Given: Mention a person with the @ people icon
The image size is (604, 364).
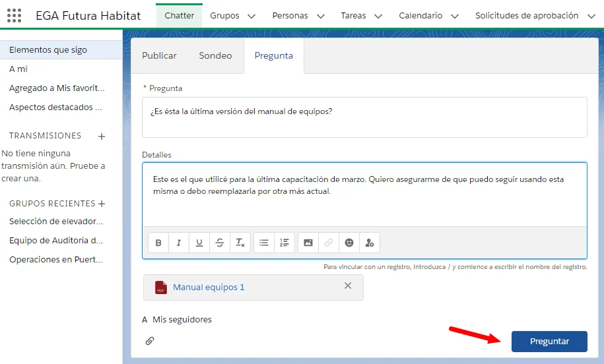Looking at the screenshot, I should pos(370,243).
